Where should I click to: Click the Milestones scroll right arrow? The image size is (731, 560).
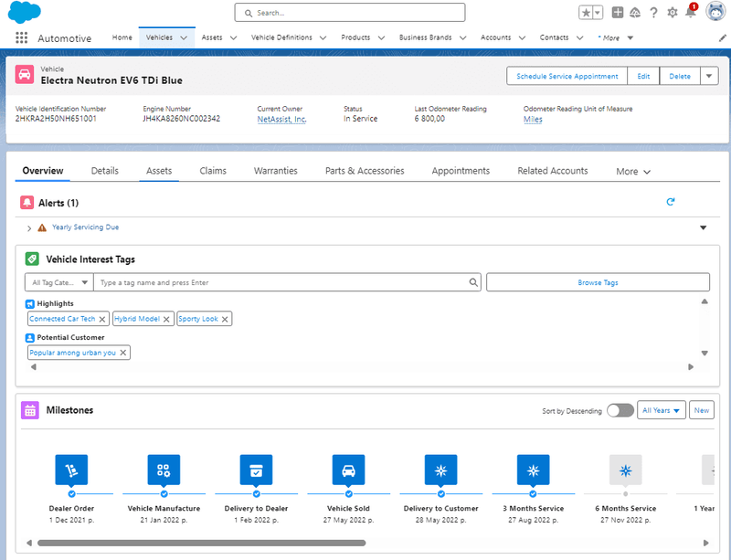pos(705,543)
